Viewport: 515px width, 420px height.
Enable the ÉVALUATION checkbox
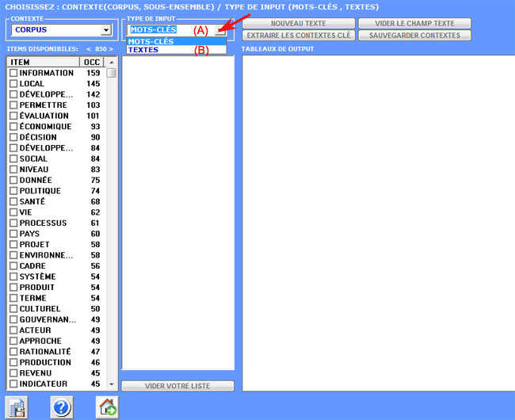(x=13, y=116)
